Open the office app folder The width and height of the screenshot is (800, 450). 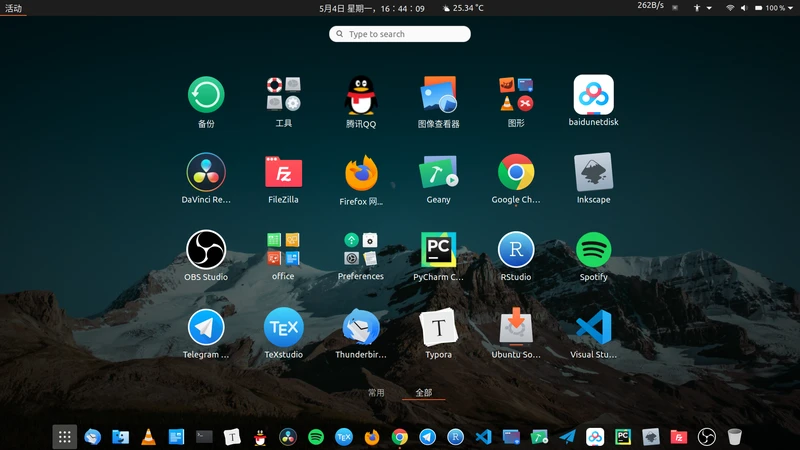point(284,249)
